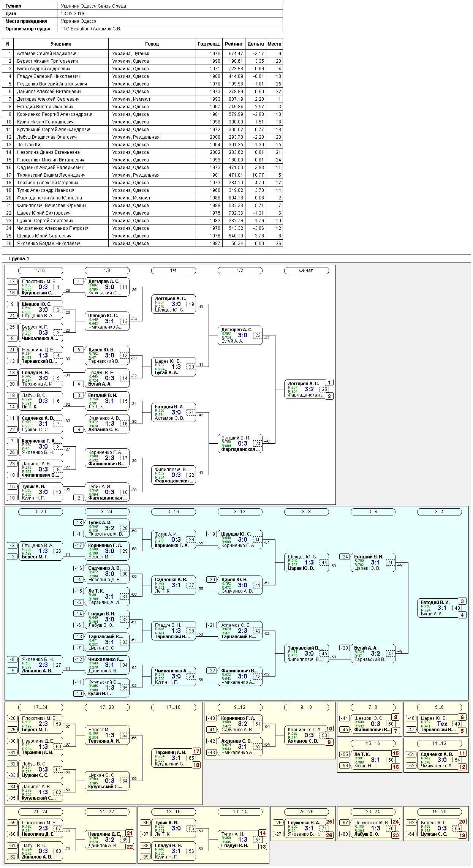Open the 17...24 bracket header
Image resolution: width=473 pixels, height=868 pixels.
pos(41,707)
